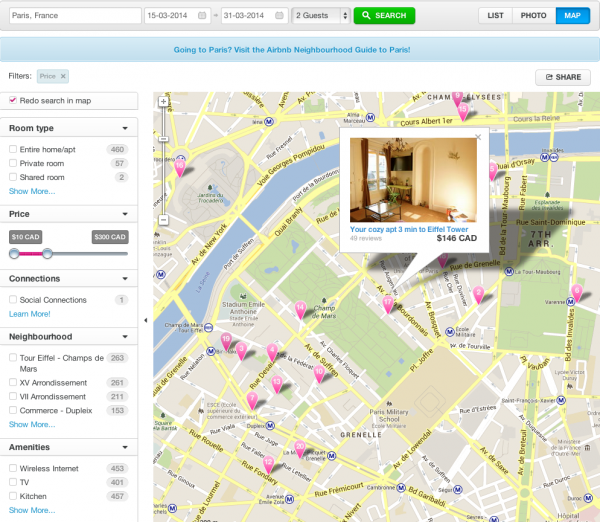Click maximum price slider handle
600x522 pixels.
pos(47,253)
